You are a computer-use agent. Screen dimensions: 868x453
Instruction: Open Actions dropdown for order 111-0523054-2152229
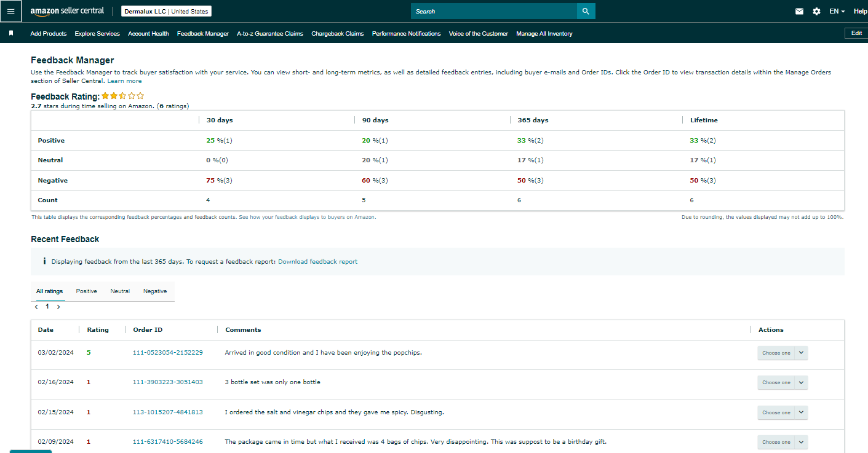[x=782, y=353]
